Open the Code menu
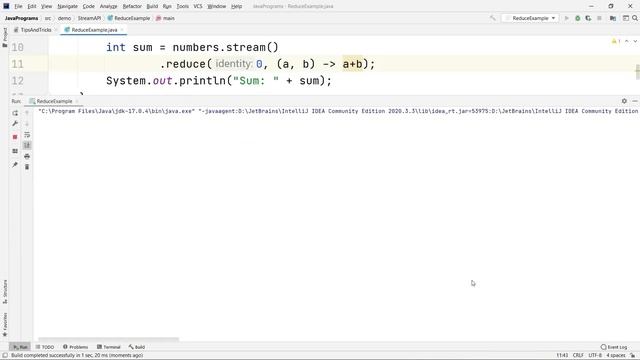 (89, 6)
